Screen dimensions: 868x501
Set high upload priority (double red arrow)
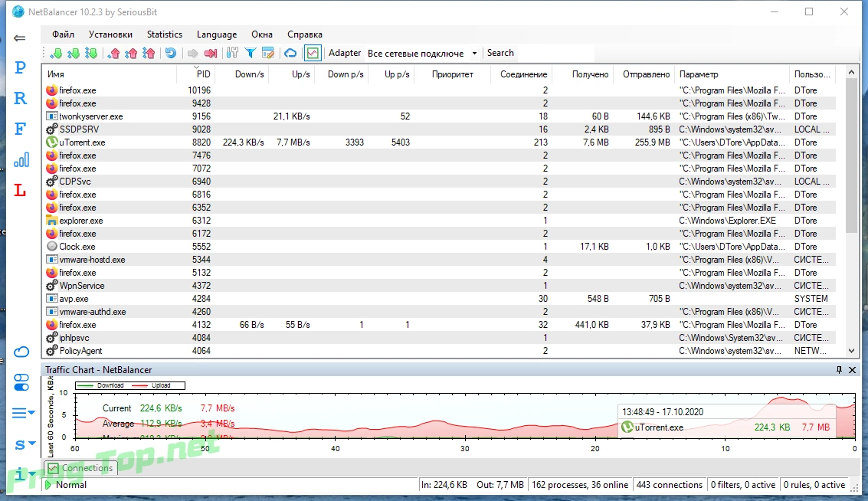click(149, 53)
